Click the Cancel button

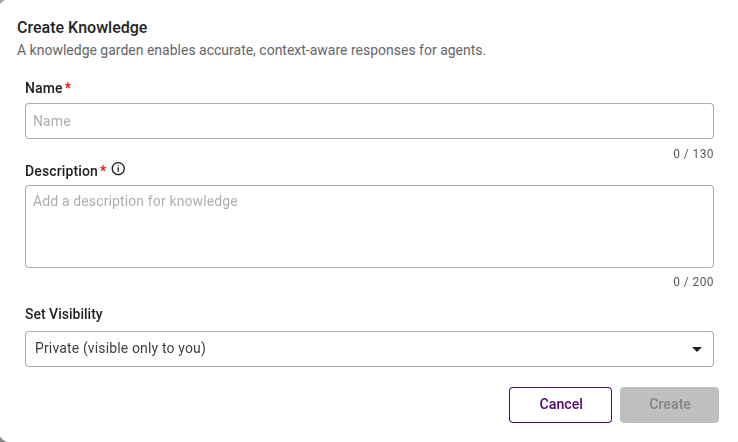[560, 404]
